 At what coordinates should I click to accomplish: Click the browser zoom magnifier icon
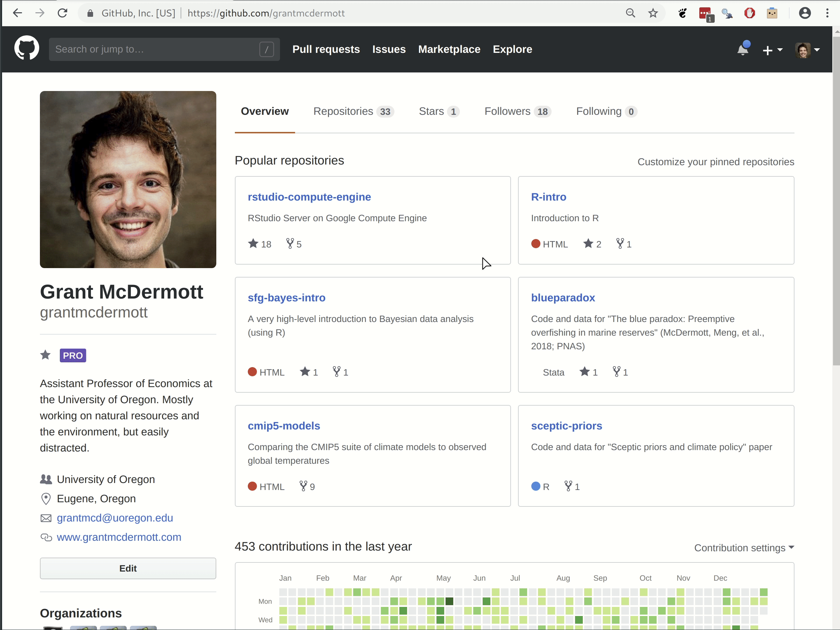pos(630,13)
